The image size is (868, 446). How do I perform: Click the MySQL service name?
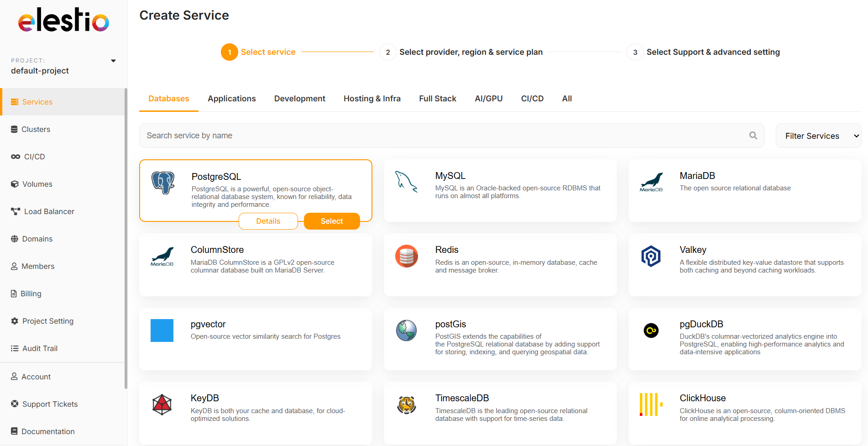[450, 176]
